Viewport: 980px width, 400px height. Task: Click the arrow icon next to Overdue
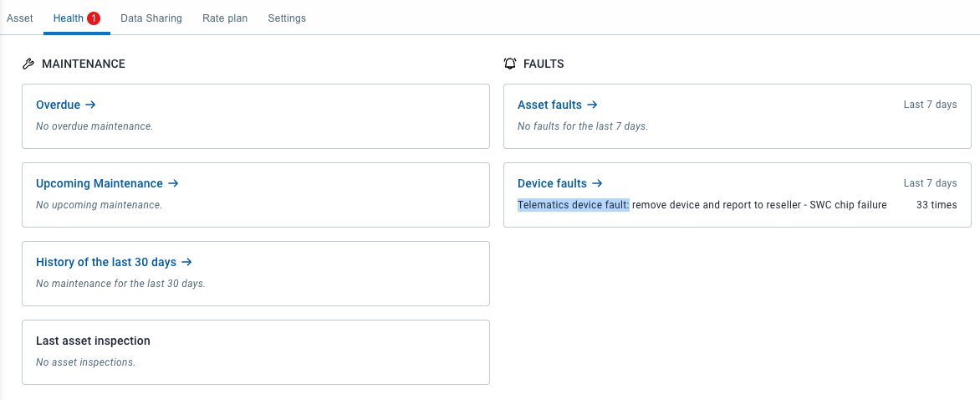click(x=90, y=105)
